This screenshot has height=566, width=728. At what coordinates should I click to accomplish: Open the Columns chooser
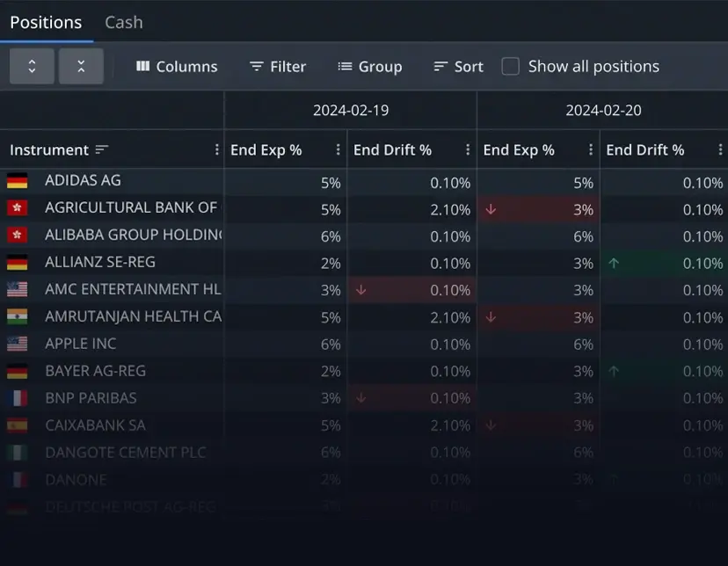[x=177, y=67]
